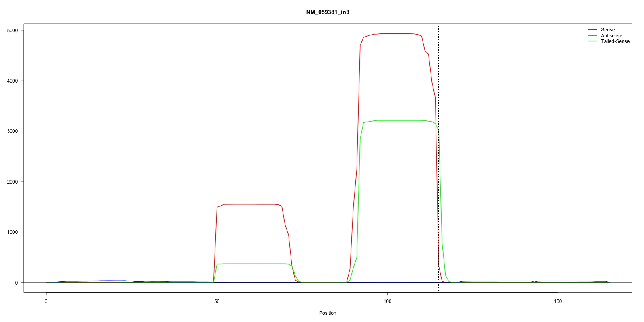Viewport: 644px width, 322px height.
Task: Click the Antisense legend label
Action: pos(611,36)
